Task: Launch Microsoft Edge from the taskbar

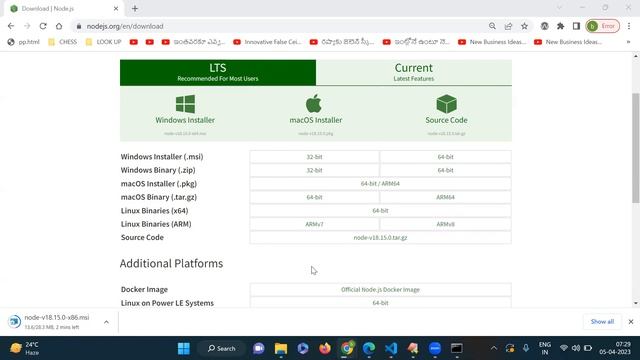Action: pos(369,348)
